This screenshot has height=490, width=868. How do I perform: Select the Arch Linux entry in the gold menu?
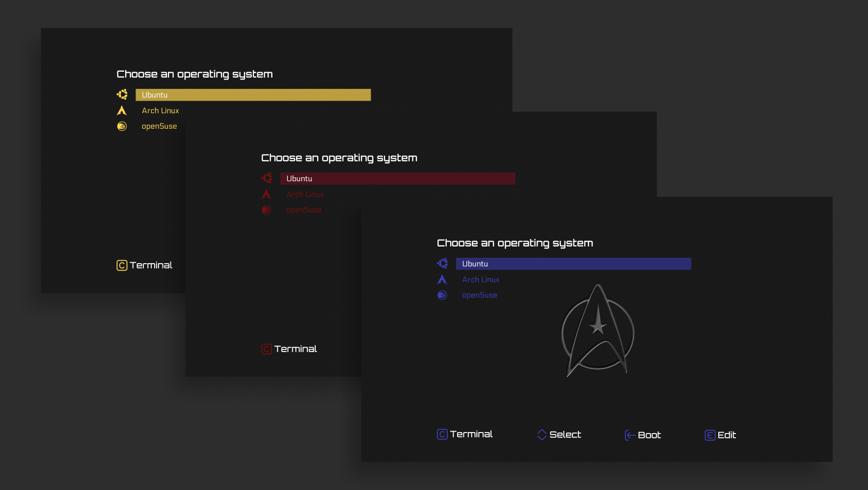point(161,110)
